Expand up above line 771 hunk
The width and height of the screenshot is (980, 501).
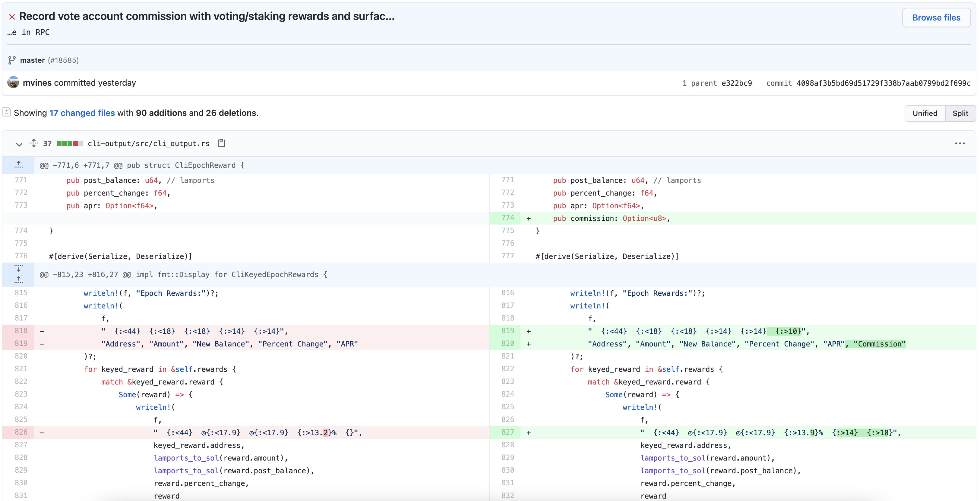[18, 165]
